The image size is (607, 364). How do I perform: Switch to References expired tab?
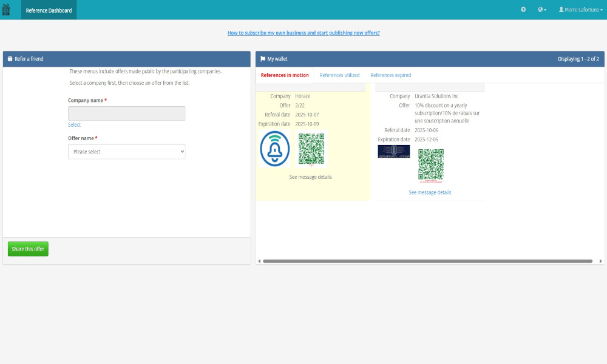click(x=390, y=75)
